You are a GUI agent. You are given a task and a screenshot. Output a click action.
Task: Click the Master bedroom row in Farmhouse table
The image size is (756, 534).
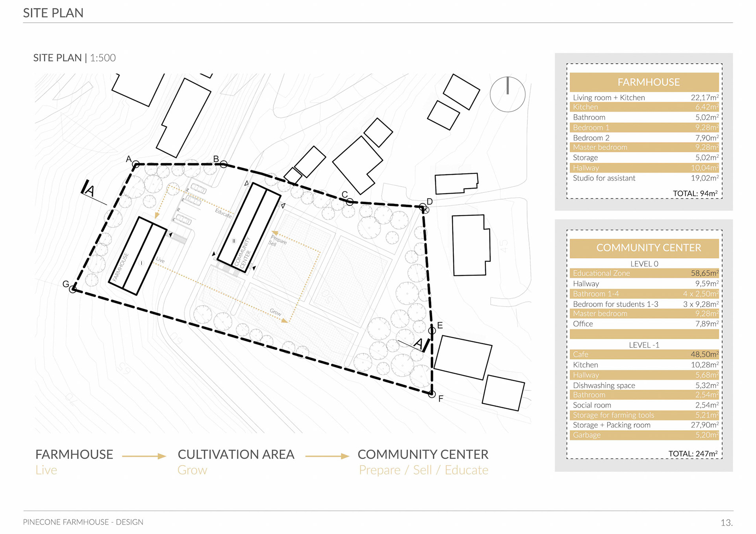(644, 147)
